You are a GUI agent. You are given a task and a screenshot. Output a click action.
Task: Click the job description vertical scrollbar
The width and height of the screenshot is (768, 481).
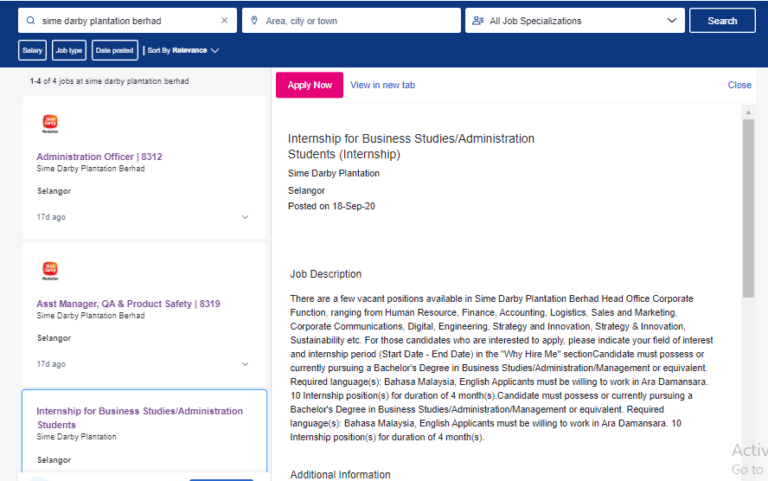tap(748, 210)
